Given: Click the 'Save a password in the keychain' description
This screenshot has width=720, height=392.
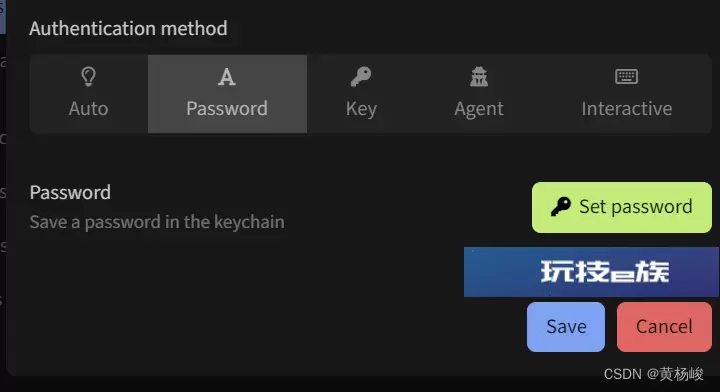Looking at the screenshot, I should point(157,222).
